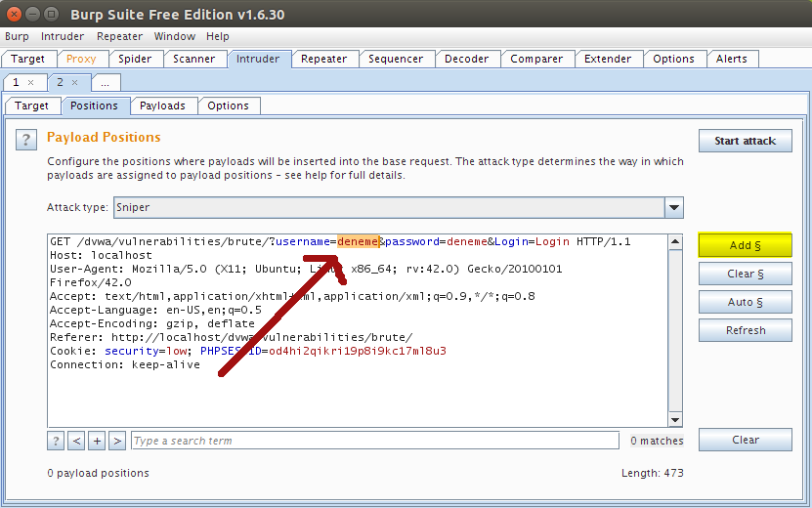Click the bottom Clear button

(746, 440)
